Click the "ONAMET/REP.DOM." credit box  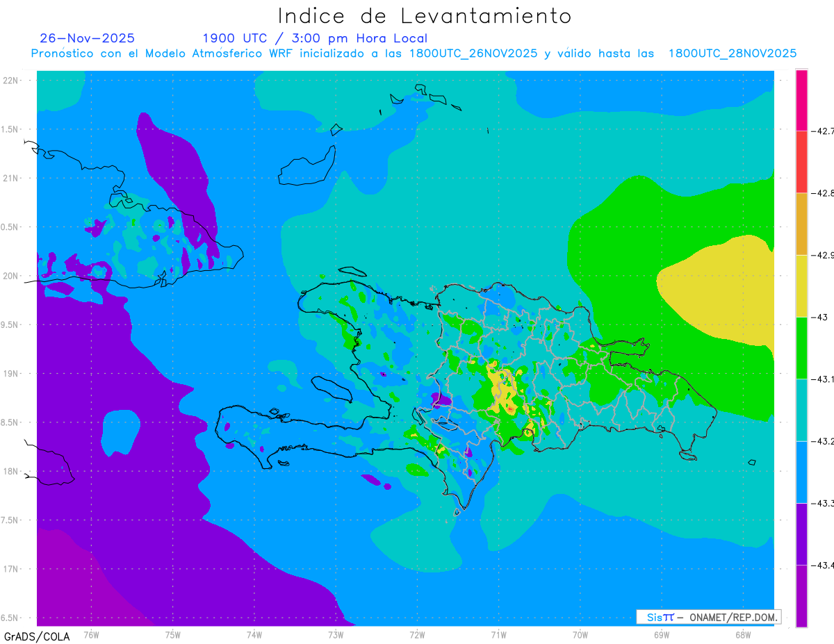pyautogui.click(x=708, y=617)
